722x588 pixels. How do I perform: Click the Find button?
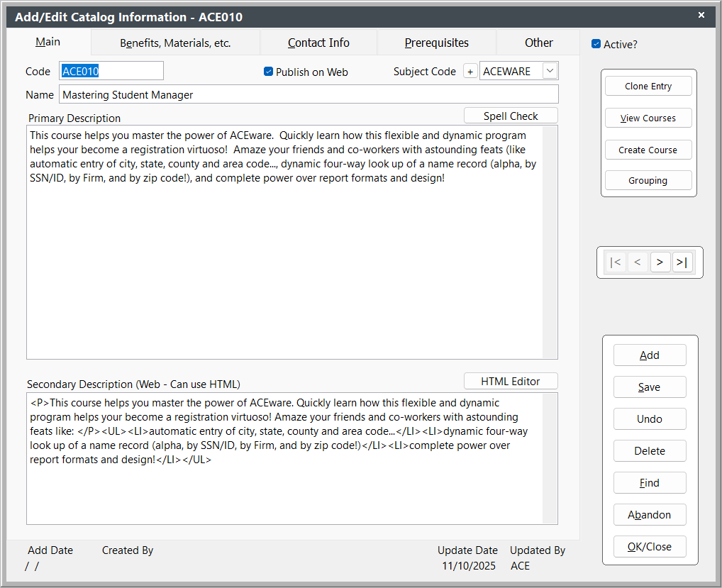[650, 482]
